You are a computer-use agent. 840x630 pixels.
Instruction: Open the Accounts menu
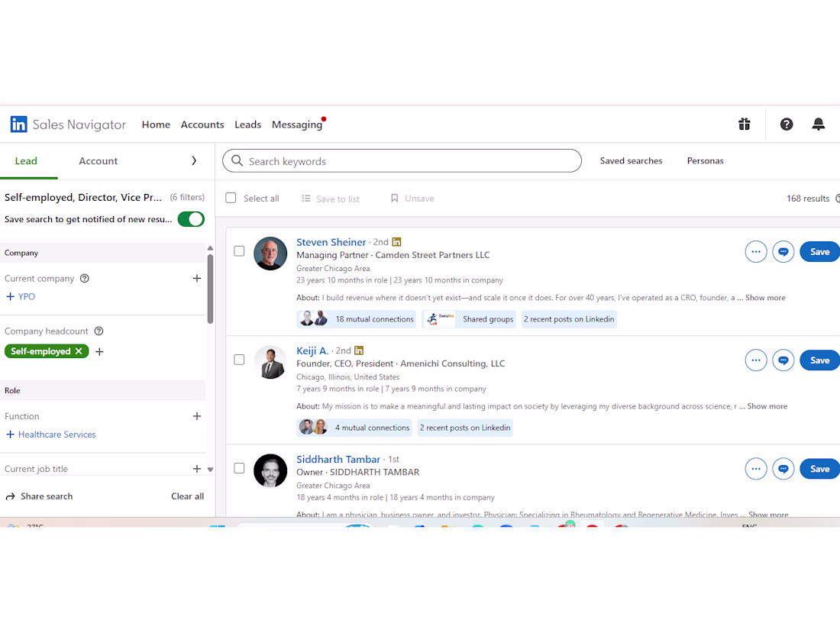point(202,124)
